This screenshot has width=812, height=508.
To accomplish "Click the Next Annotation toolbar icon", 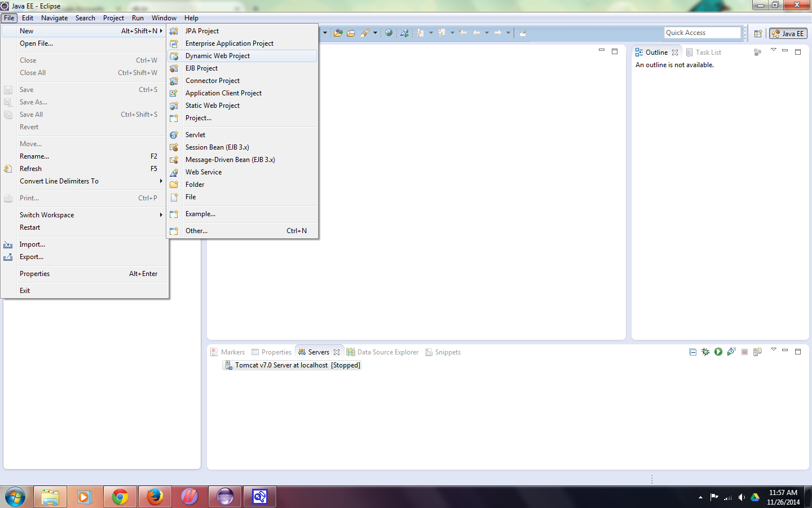I will click(x=420, y=33).
